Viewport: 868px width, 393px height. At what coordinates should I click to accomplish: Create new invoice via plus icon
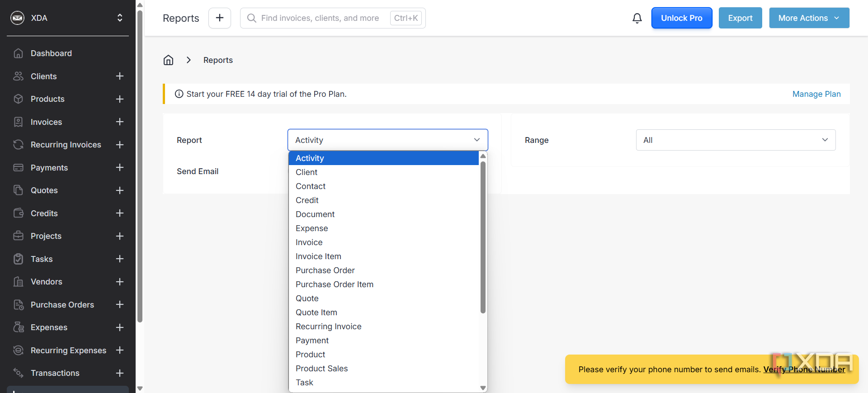tap(120, 122)
